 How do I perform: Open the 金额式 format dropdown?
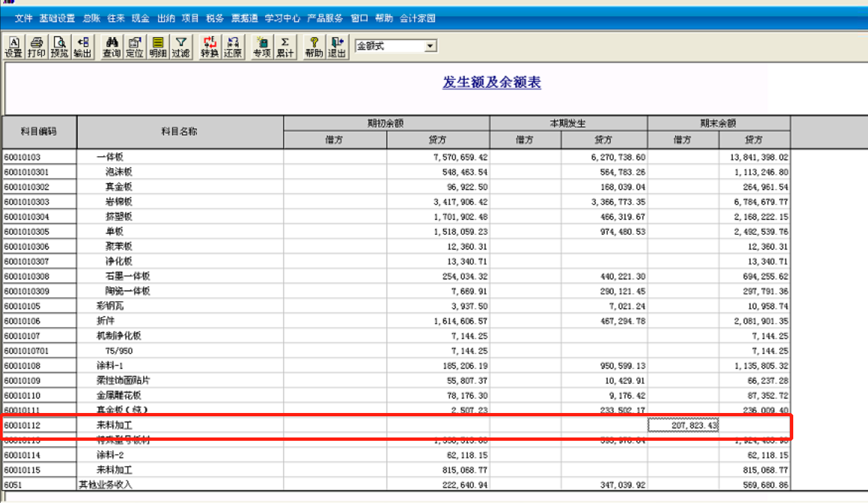[x=431, y=46]
